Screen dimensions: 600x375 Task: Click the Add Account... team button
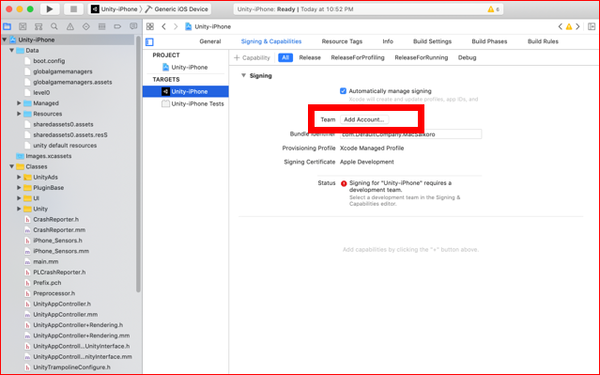click(364, 119)
